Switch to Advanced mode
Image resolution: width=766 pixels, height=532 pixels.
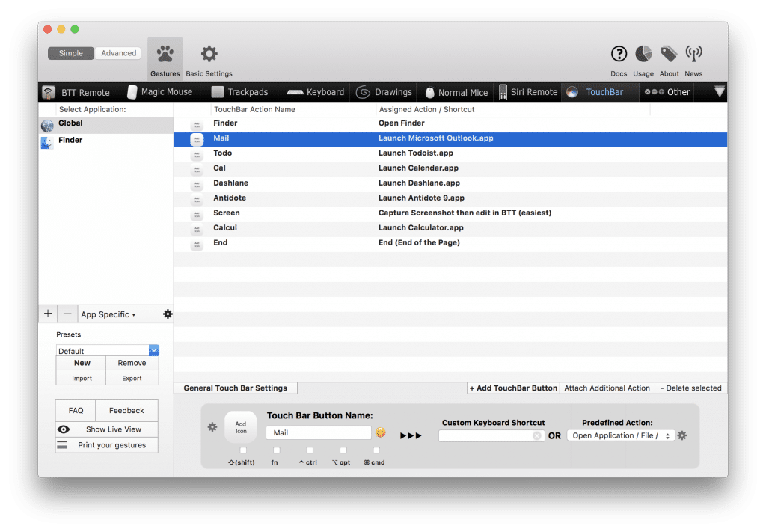point(118,53)
